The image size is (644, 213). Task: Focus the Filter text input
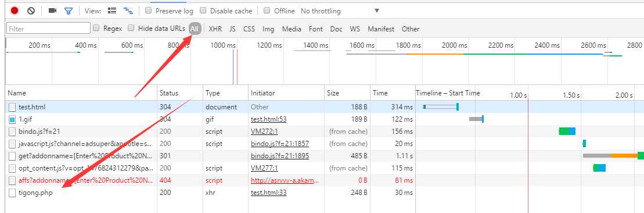(48, 29)
